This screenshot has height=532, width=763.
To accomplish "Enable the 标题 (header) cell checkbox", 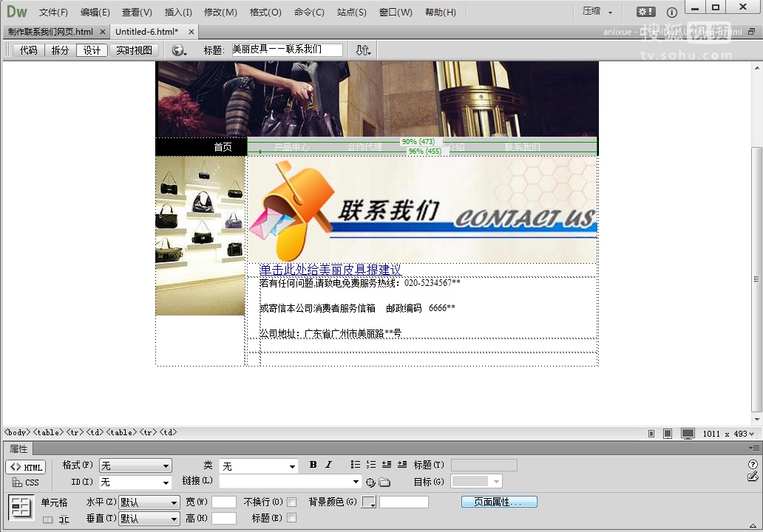I will point(291,518).
